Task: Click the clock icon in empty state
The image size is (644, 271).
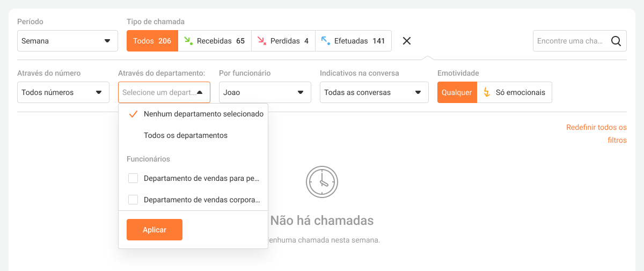Action: 321,182
